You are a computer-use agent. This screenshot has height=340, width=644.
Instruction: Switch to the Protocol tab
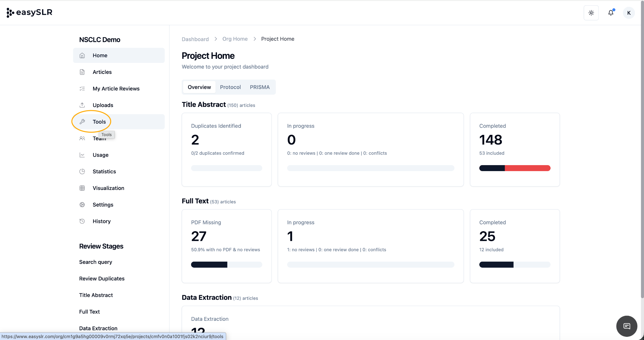tap(230, 87)
